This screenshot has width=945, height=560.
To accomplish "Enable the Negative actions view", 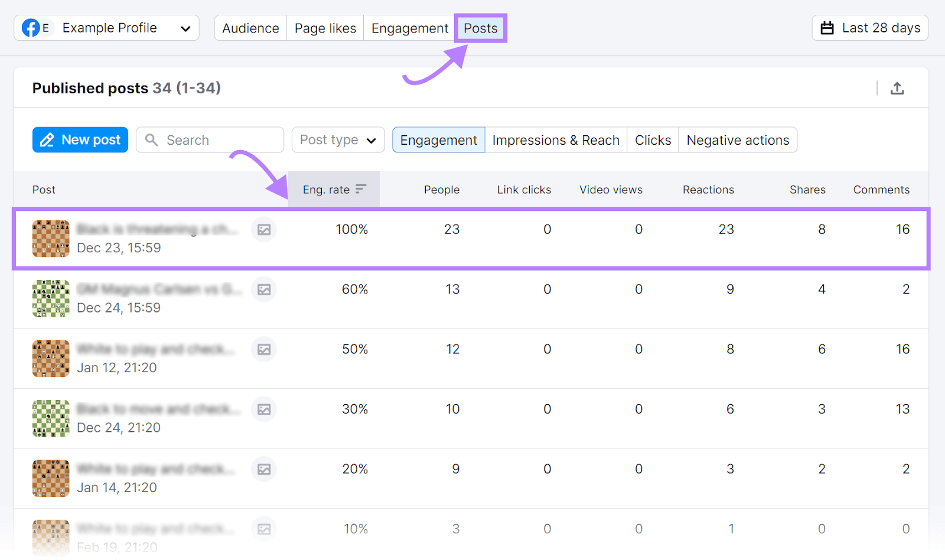I will pyautogui.click(x=738, y=139).
